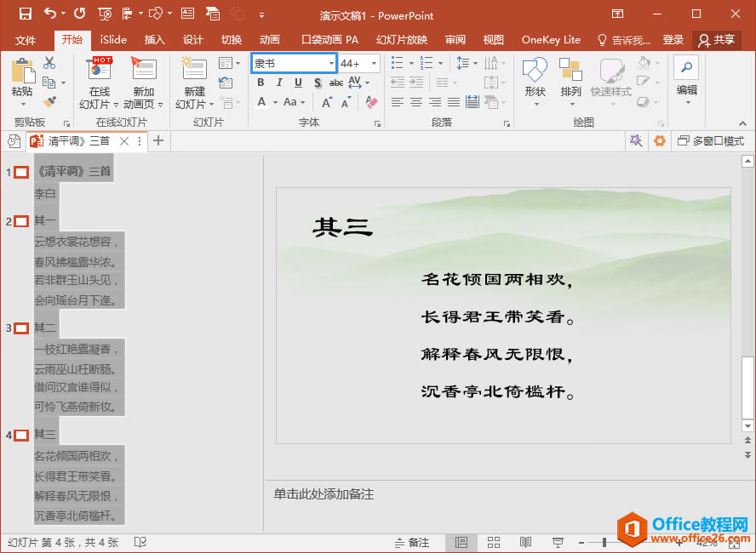Switch to the 插入 insert tab
This screenshot has height=553, width=756.
point(154,40)
